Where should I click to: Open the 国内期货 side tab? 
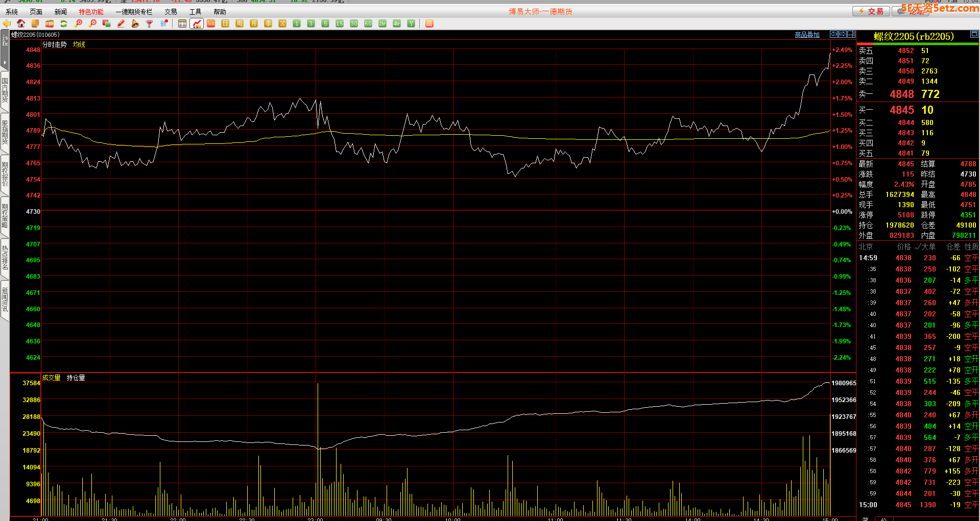pyautogui.click(x=5, y=90)
